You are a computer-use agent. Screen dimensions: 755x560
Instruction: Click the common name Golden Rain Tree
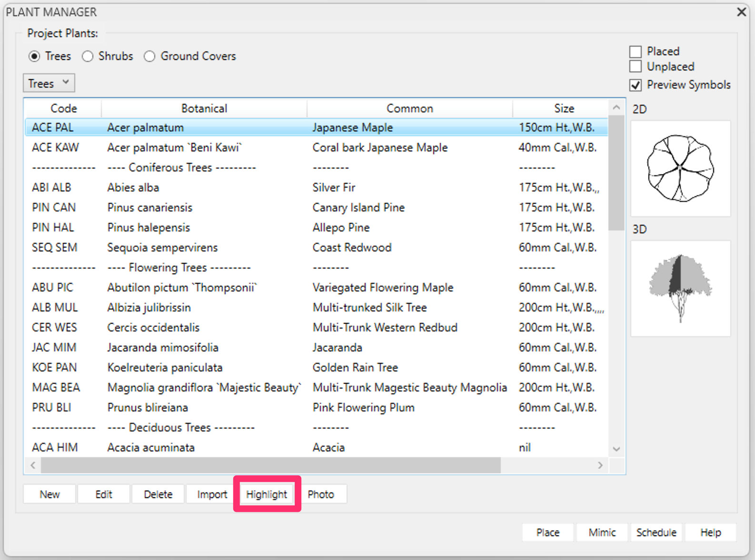pos(355,368)
